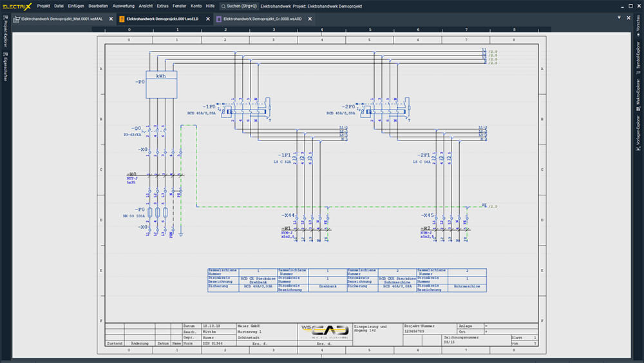This screenshot has width=644, height=363.
Task: Open the Extras menu
Action: (162, 5)
